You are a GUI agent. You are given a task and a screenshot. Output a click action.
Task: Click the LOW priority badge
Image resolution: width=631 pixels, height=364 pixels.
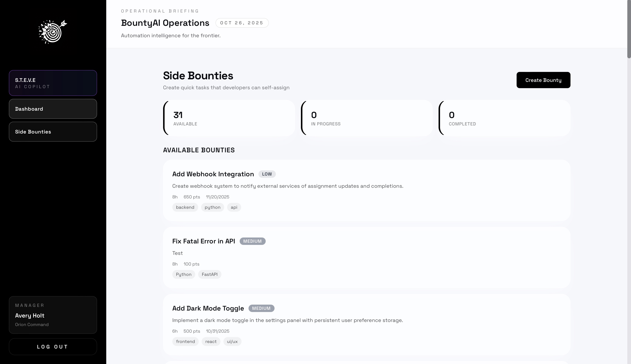click(267, 174)
